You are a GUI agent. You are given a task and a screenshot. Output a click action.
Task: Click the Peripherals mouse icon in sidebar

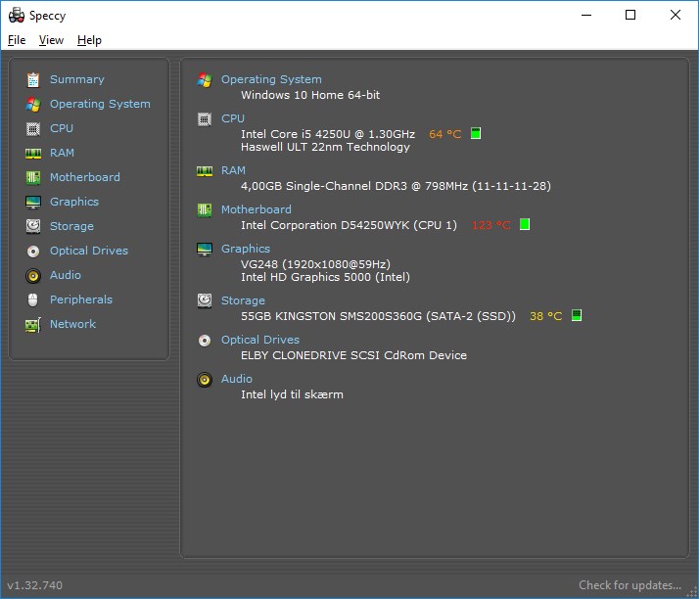click(33, 299)
